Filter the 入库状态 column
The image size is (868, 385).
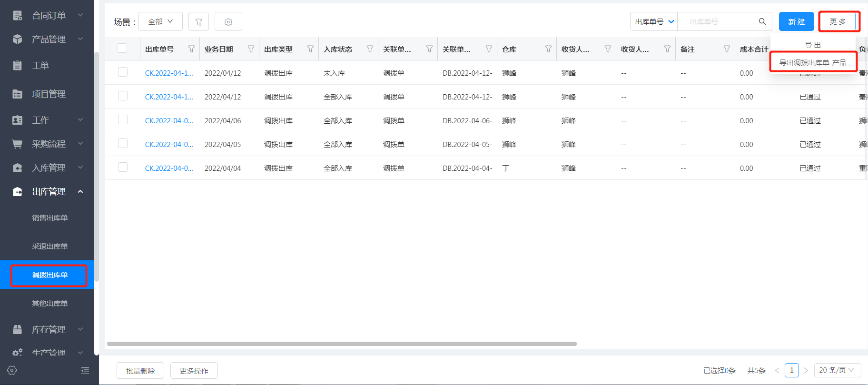tap(370, 49)
